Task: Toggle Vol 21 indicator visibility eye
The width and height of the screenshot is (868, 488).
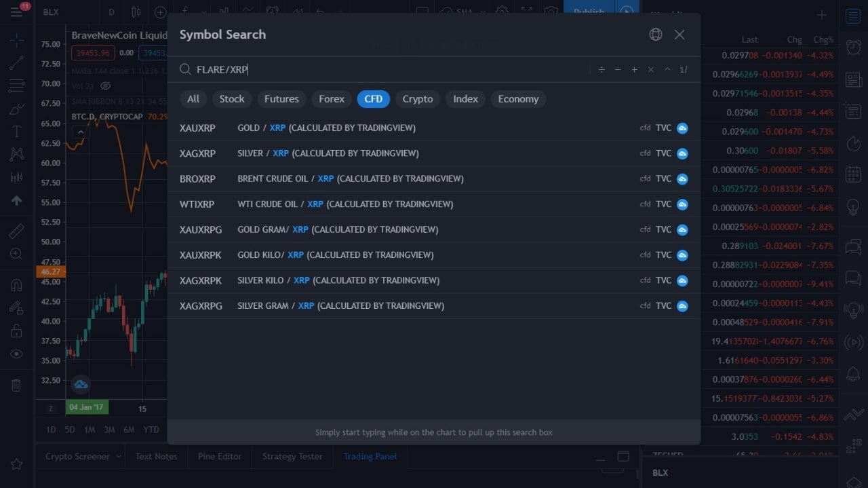Action: click(x=105, y=86)
